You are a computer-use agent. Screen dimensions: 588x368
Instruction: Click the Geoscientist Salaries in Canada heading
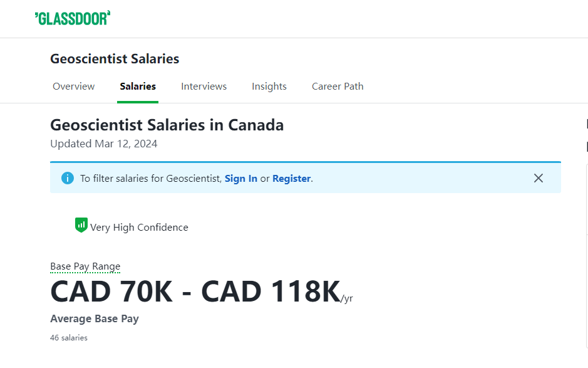pyautogui.click(x=167, y=125)
